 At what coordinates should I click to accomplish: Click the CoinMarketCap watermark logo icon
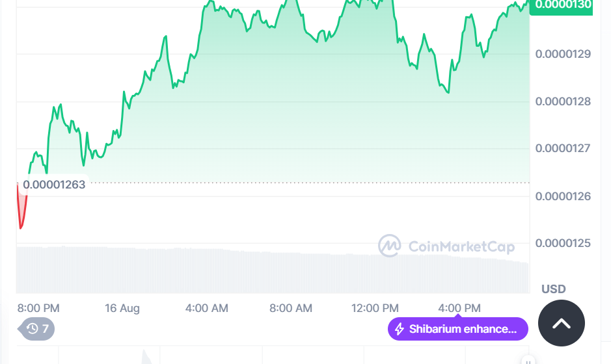click(x=390, y=246)
